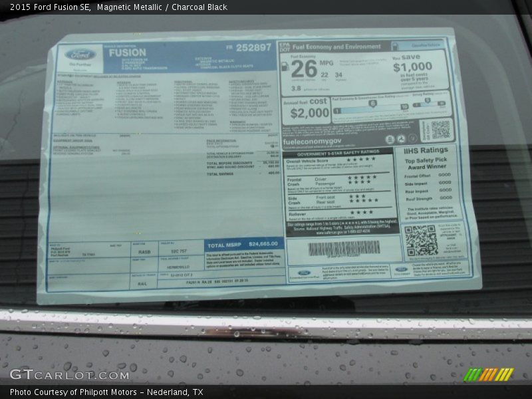Click the large 26 MPG figure
This screenshot has width=532, height=399.
point(304,69)
